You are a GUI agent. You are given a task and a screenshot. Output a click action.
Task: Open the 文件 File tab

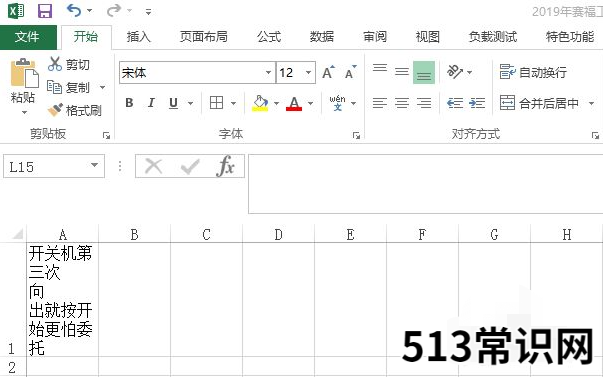point(27,37)
